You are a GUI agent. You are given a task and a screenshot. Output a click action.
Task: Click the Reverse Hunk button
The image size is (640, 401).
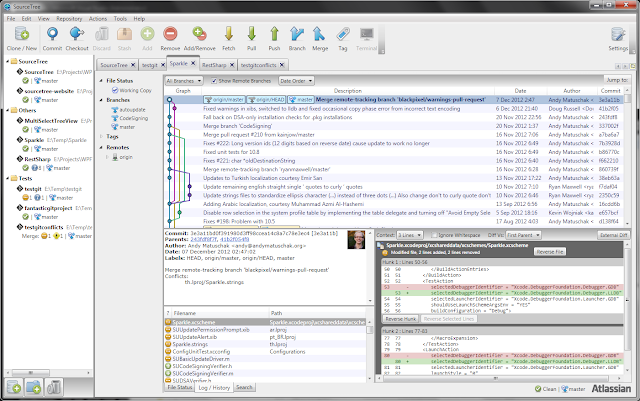tap(401, 319)
